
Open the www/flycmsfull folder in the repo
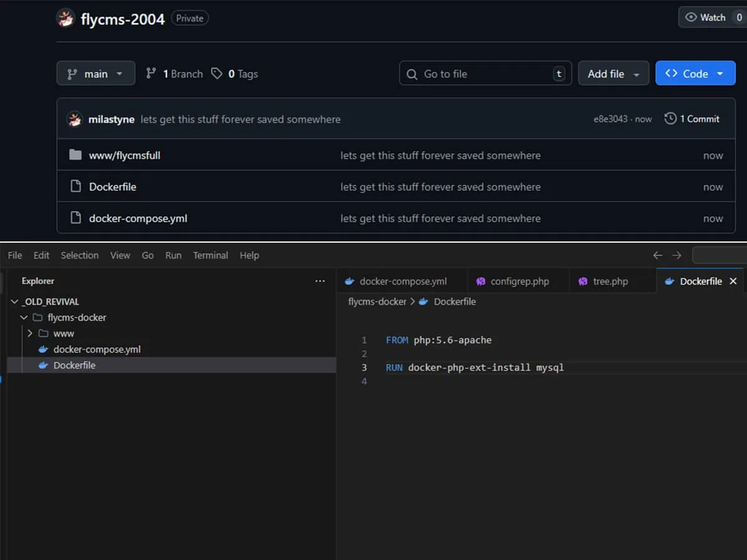click(125, 156)
